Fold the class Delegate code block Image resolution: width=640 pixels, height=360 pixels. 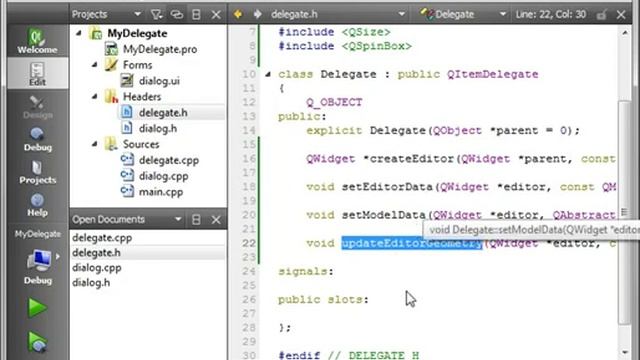click(268, 74)
